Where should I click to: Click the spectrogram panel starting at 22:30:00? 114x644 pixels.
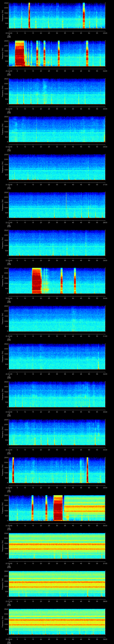pos(57,318)
